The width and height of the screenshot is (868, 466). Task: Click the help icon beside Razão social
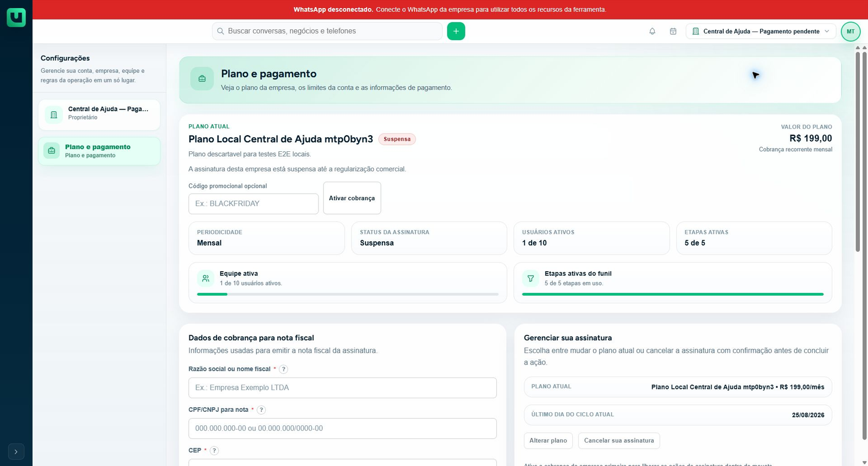283,369
